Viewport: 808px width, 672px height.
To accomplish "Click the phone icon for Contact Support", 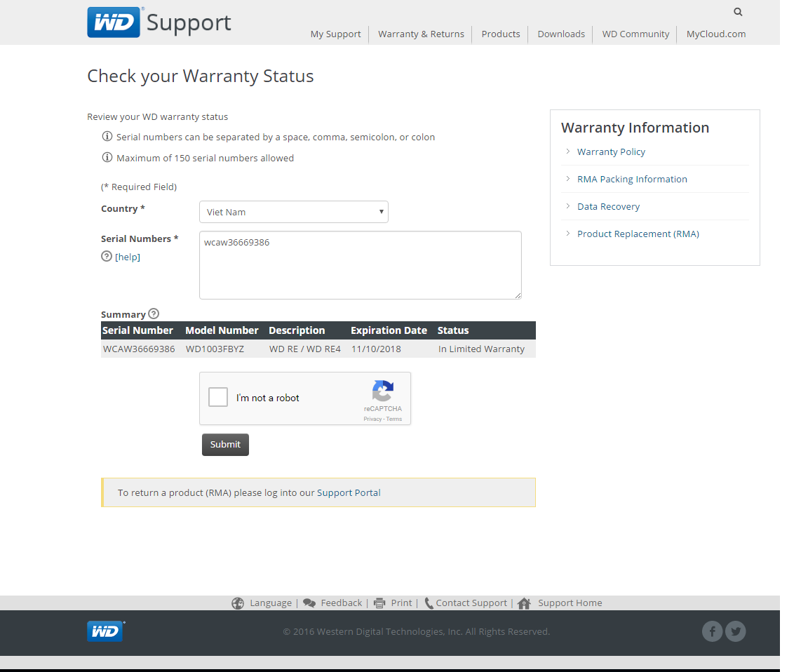I will click(429, 603).
